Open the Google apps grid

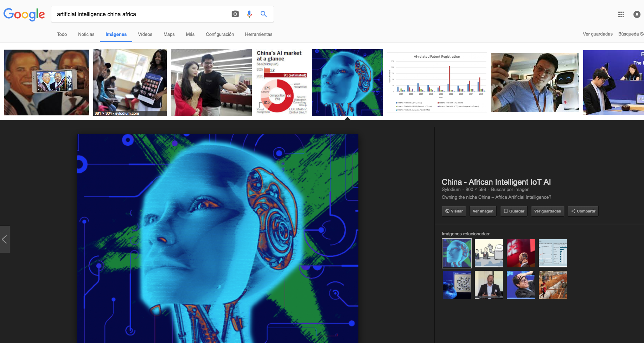621,14
